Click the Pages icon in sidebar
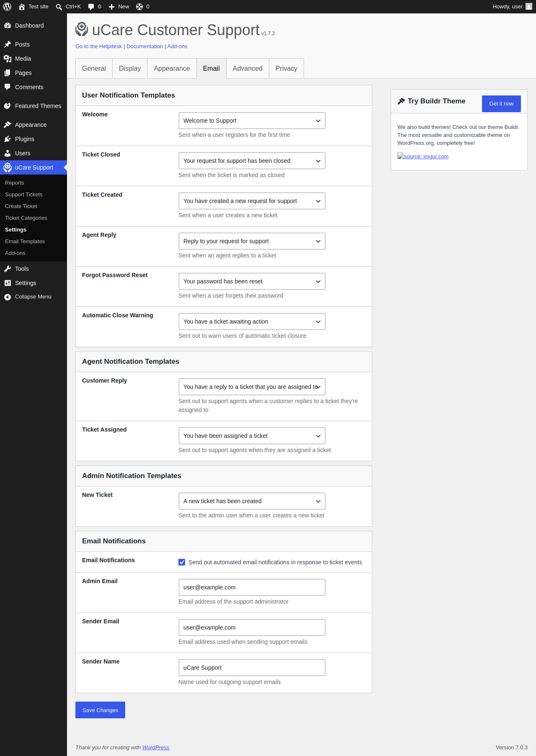The width and height of the screenshot is (536, 756). pyautogui.click(x=8, y=73)
